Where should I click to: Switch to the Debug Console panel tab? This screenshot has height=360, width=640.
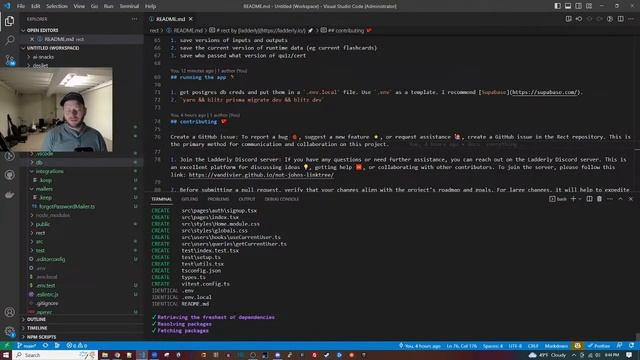point(282,199)
